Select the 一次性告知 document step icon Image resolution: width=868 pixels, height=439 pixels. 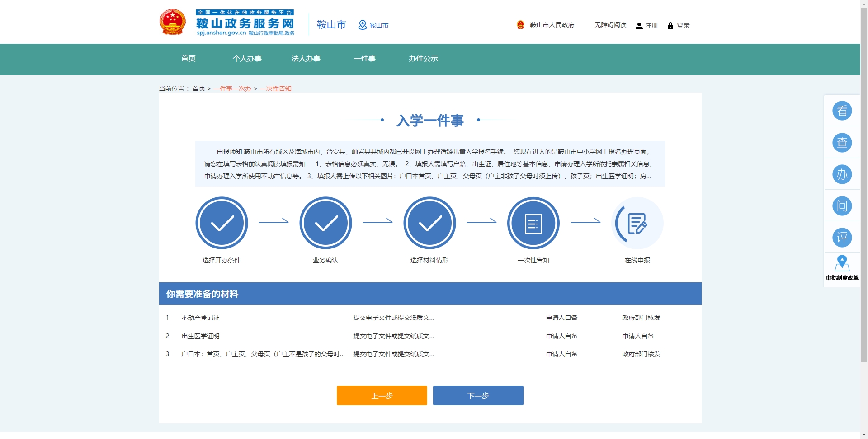pyautogui.click(x=533, y=223)
